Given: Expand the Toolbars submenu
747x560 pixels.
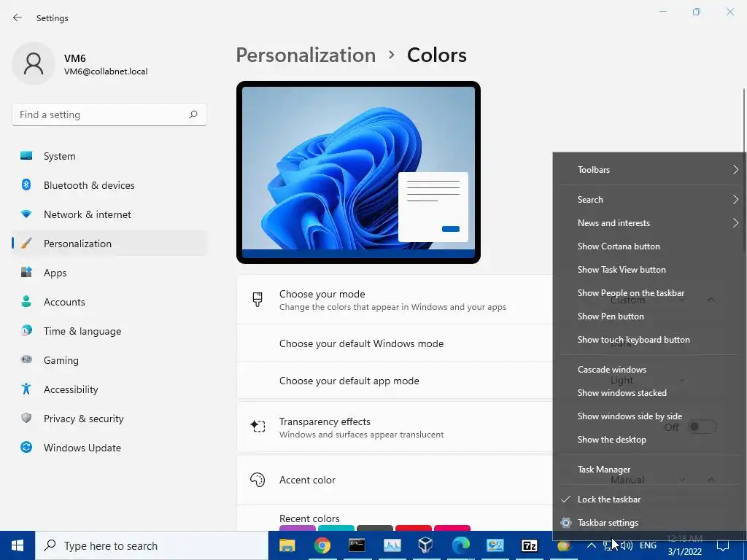Looking at the screenshot, I should [x=650, y=169].
